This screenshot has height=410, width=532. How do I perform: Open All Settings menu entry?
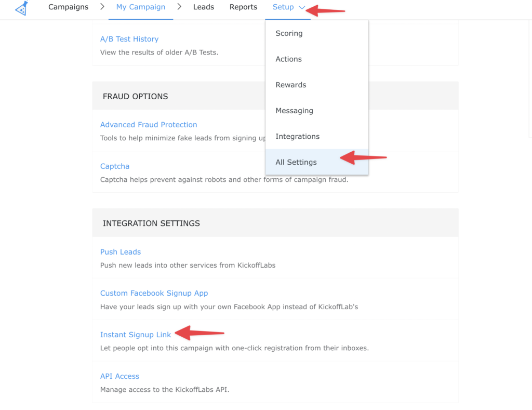[x=316, y=162]
